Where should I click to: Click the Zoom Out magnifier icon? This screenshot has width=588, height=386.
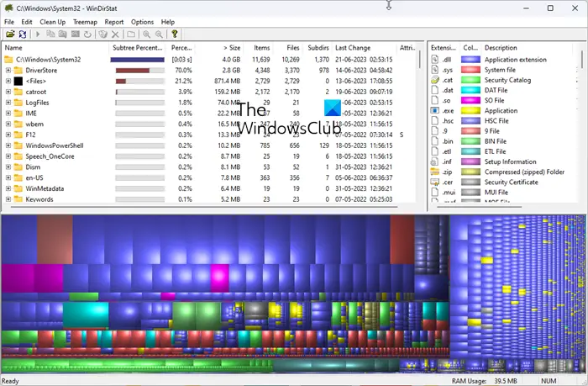pos(159,34)
